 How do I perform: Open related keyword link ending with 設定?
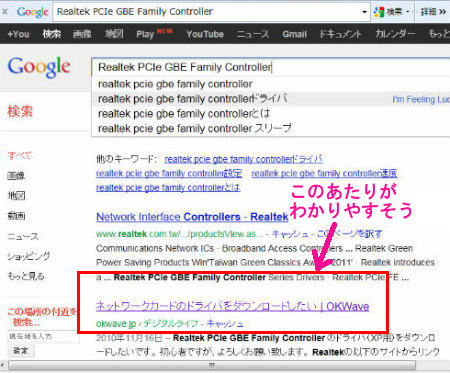click(x=169, y=173)
